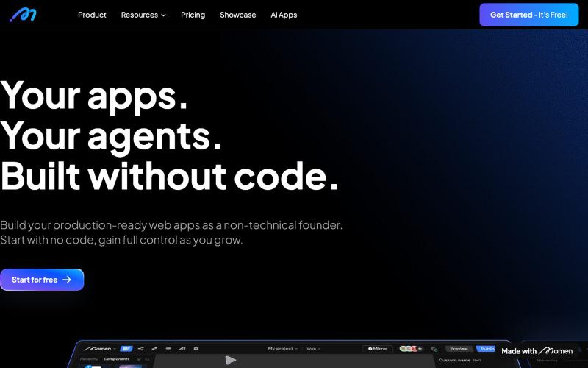Open the Showcase page
Screen dimensions: 588x368
[x=237, y=15]
